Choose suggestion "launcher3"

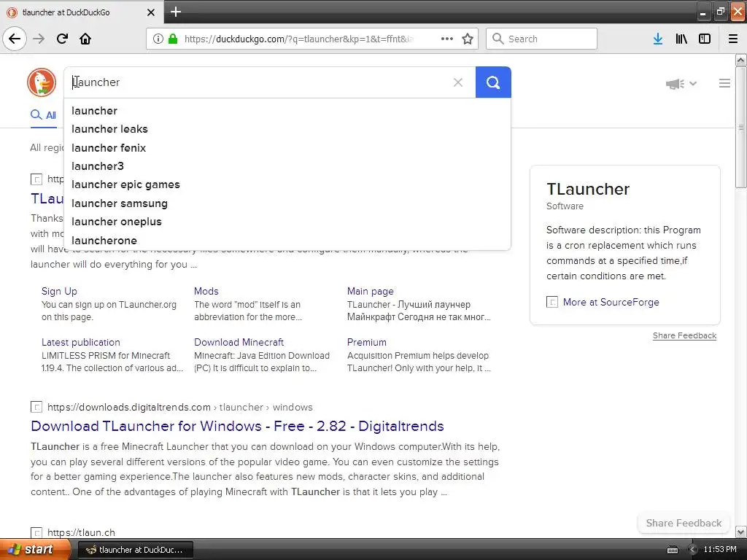[98, 166]
